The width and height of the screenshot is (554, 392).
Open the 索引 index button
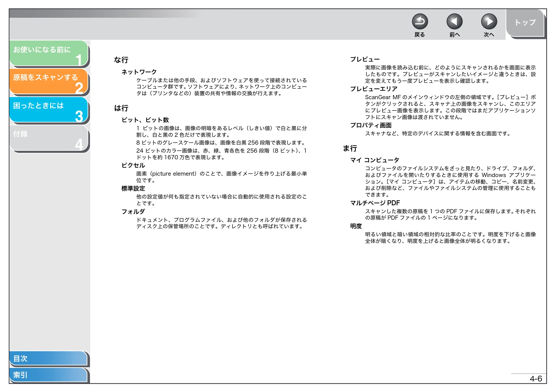click(x=48, y=375)
